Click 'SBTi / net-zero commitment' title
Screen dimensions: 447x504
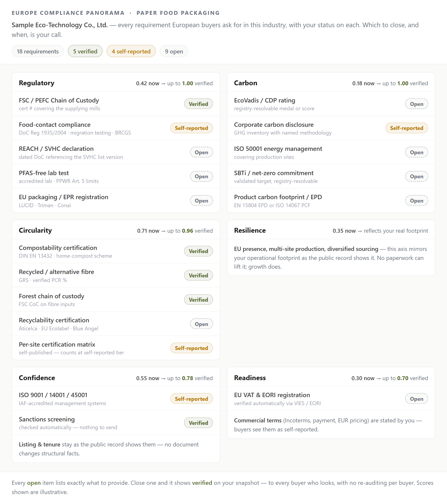pyautogui.click(x=274, y=173)
